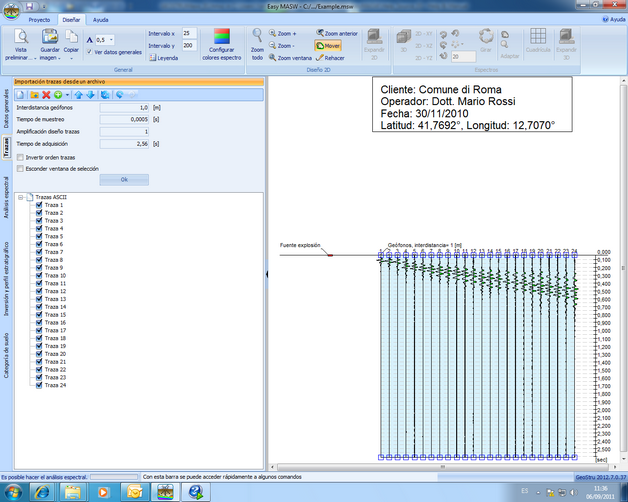Click the globe refresh icon in traces toolbar

(x=105, y=95)
